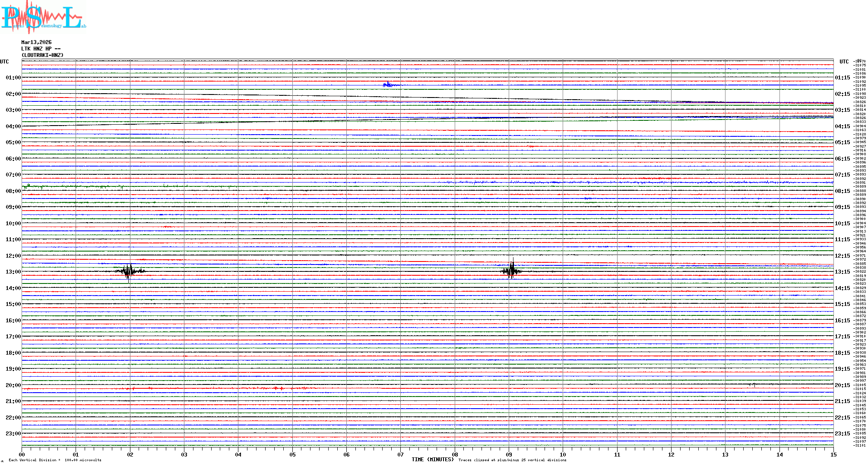Click the 01:00 hour label on left
The height and width of the screenshot is (466, 868).
coord(13,78)
